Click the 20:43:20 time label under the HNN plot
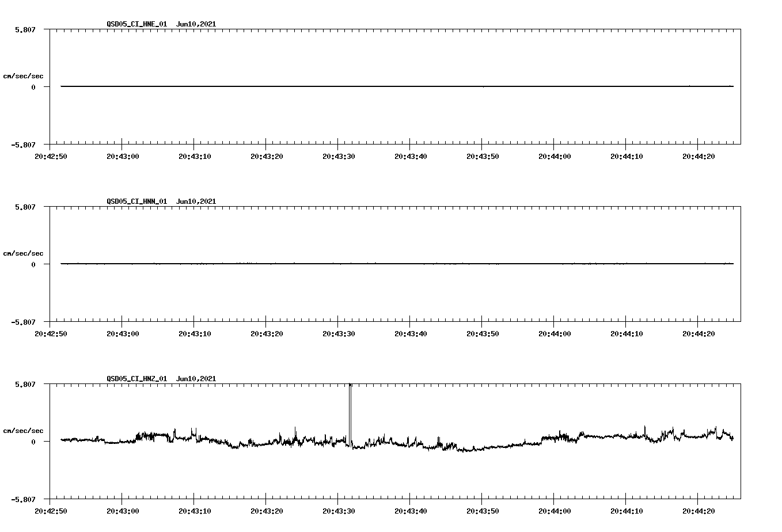The image size is (782, 532). [x=267, y=333]
